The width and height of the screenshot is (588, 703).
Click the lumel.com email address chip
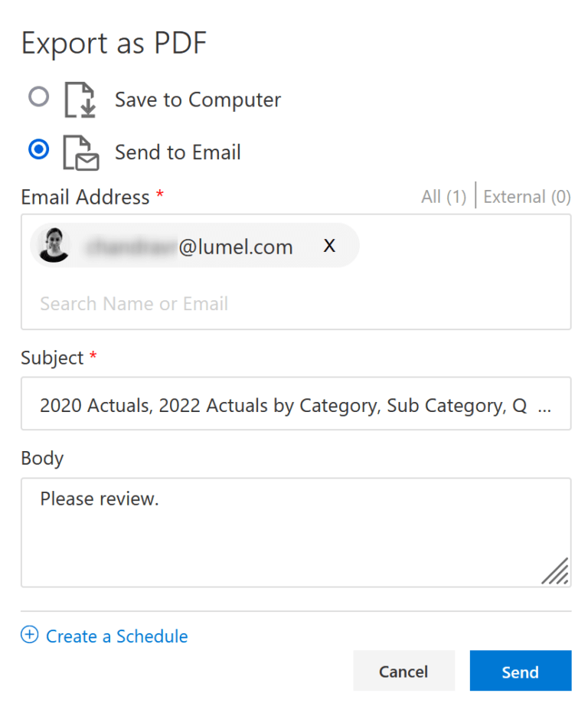[191, 247]
